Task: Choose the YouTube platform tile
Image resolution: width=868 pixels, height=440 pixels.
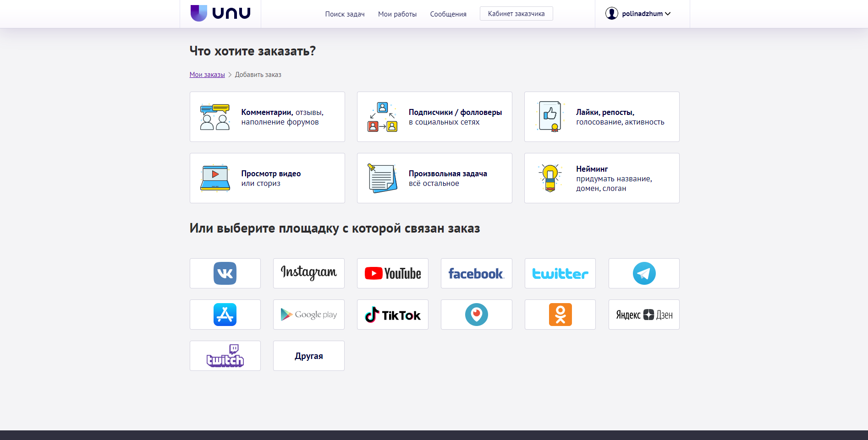Action: (x=393, y=273)
